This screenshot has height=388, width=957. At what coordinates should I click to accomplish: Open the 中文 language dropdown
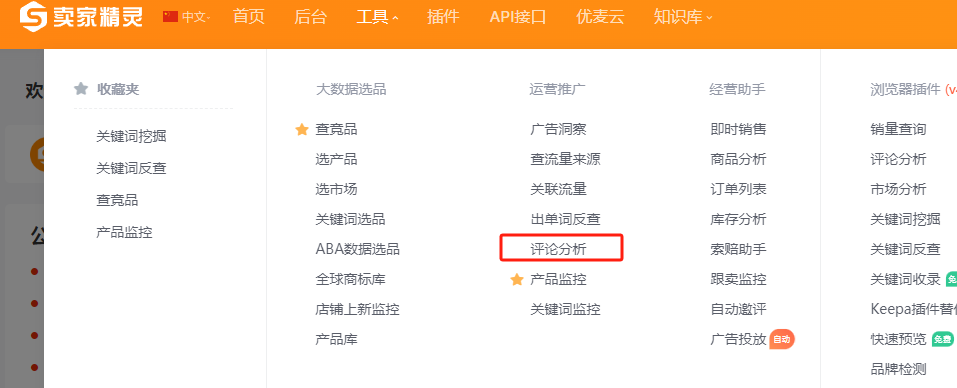197,17
